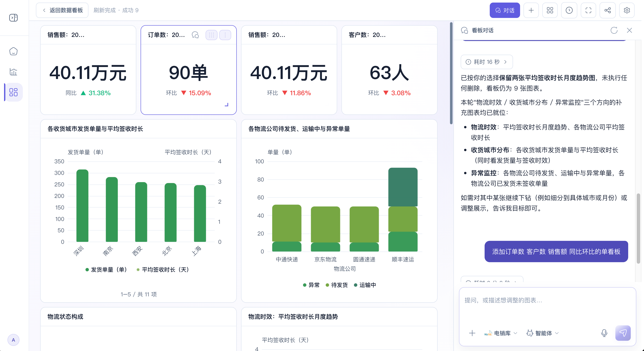Toggle 异常 legend series
This screenshot has height=351, width=644.
pos(311,285)
